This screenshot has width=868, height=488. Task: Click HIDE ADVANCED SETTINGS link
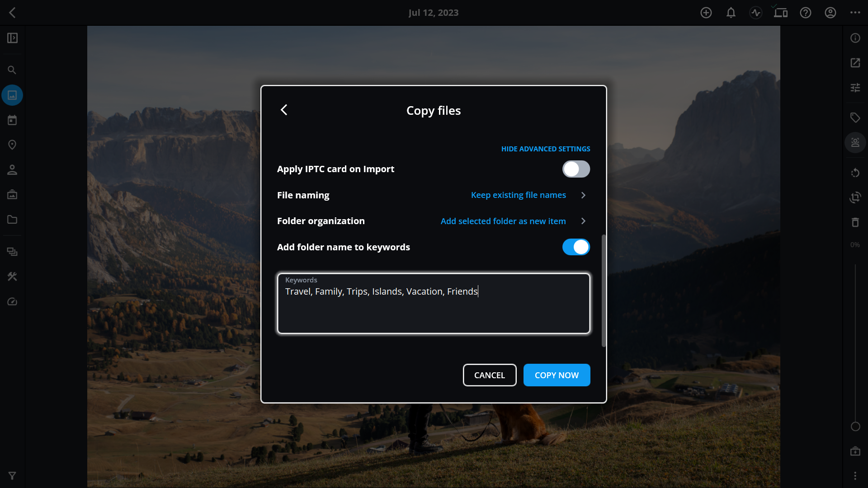[x=545, y=149]
